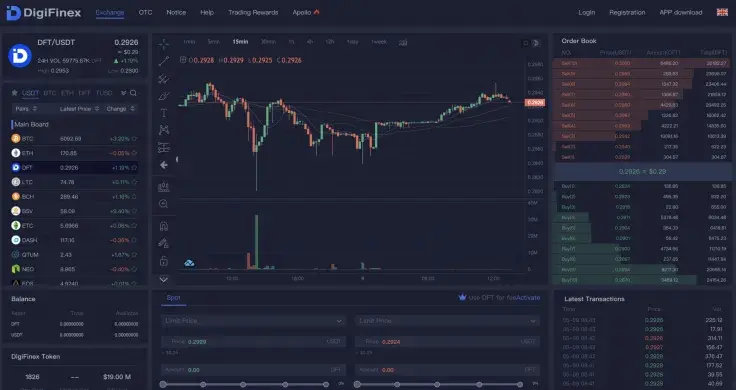
Task: Toggle chart night mode switch
Action: [536, 43]
